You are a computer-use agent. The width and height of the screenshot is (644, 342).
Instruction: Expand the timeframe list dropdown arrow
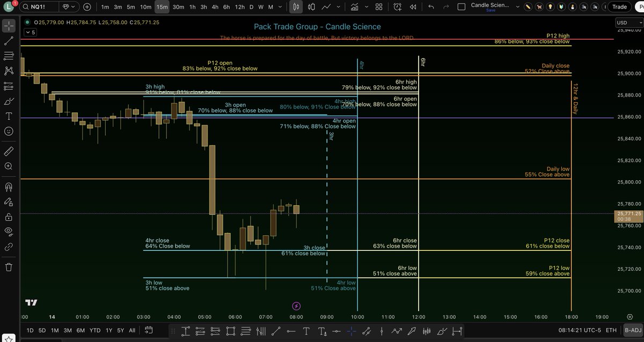(280, 7)
